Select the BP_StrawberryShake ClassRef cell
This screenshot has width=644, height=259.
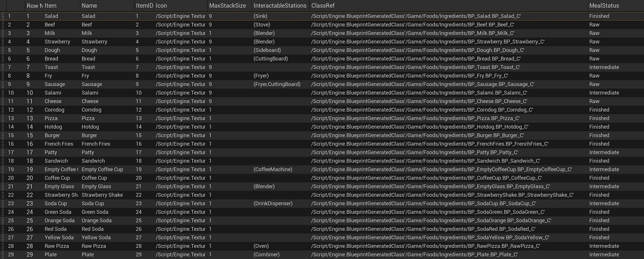point(442,195)
